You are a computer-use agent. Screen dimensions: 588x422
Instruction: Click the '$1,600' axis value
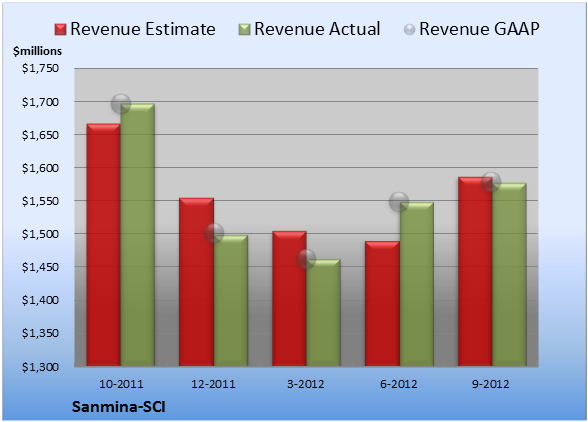point(40,168)
